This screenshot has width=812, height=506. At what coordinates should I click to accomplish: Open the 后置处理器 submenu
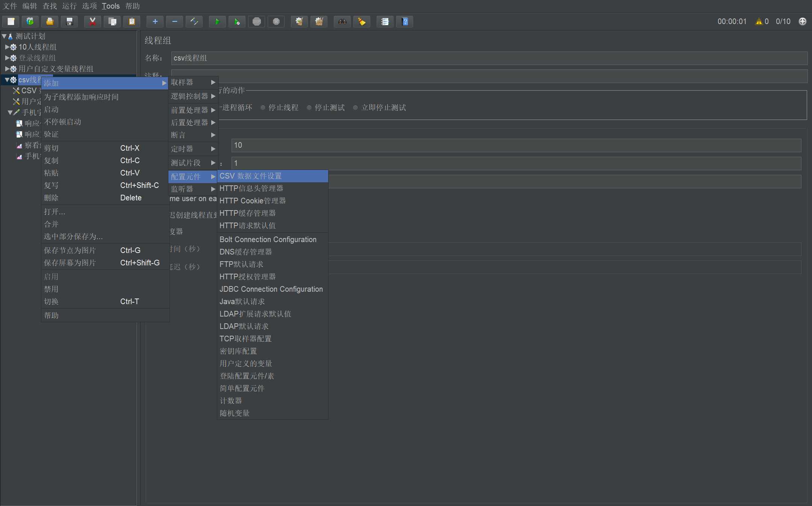click(193, 123)
